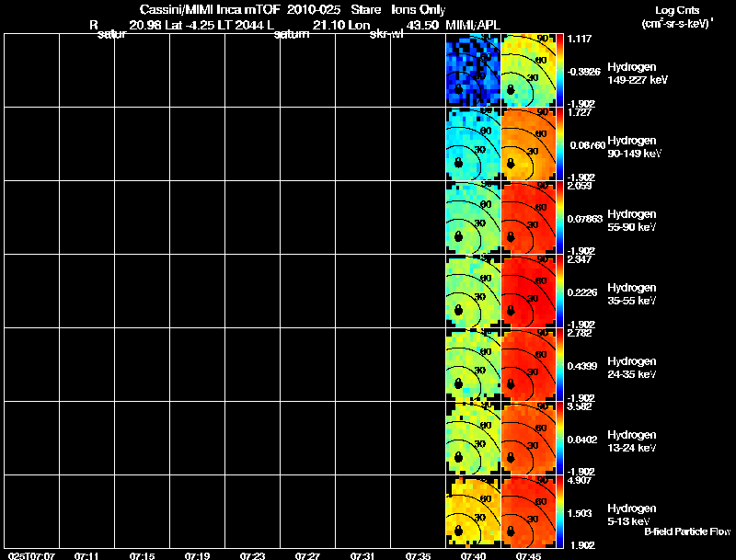
Task: Click the scale midpoint value '0.08760'
Action: [x=588, y=145]
